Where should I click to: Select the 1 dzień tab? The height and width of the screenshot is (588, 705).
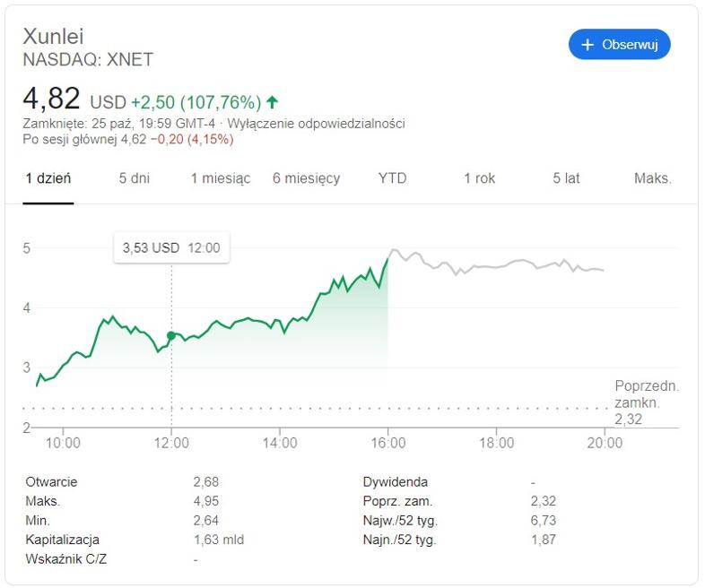(48, 178)
